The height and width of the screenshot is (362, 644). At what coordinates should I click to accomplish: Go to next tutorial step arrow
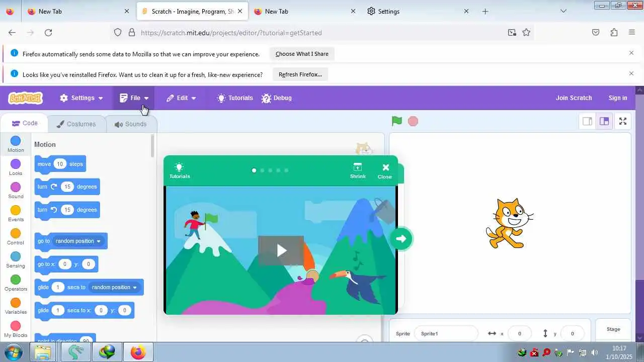401,239
